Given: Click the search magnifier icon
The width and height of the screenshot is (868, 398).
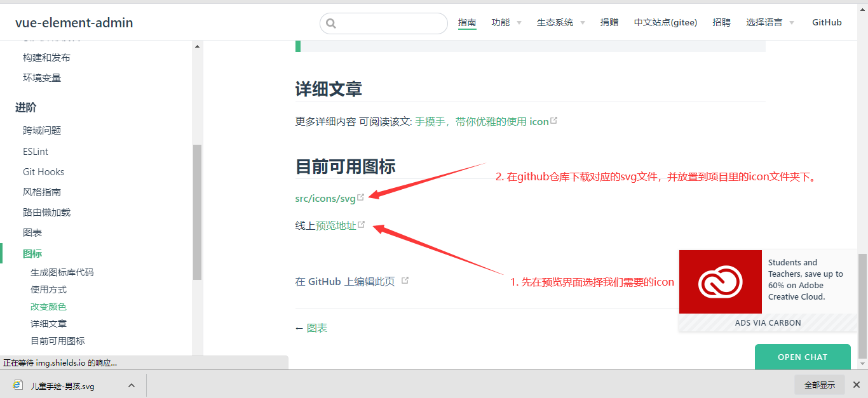Looking at the screenshot, I should tap(331, 23).
